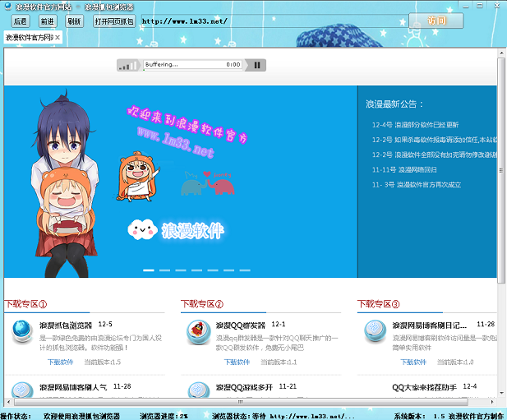Click the 浪漫抓包浏览器 globe icon

click(22, 331)
